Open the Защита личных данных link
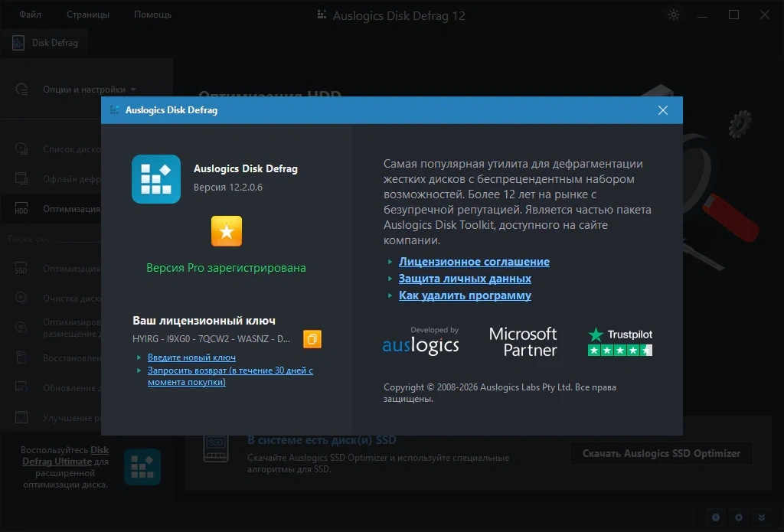 click(x=465, y=279)
